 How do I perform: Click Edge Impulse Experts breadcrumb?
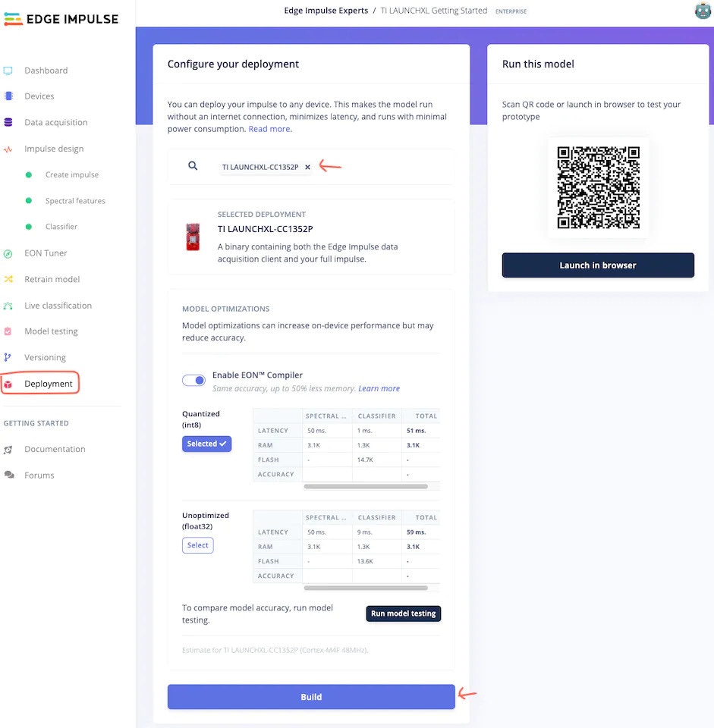coord(326,11)
